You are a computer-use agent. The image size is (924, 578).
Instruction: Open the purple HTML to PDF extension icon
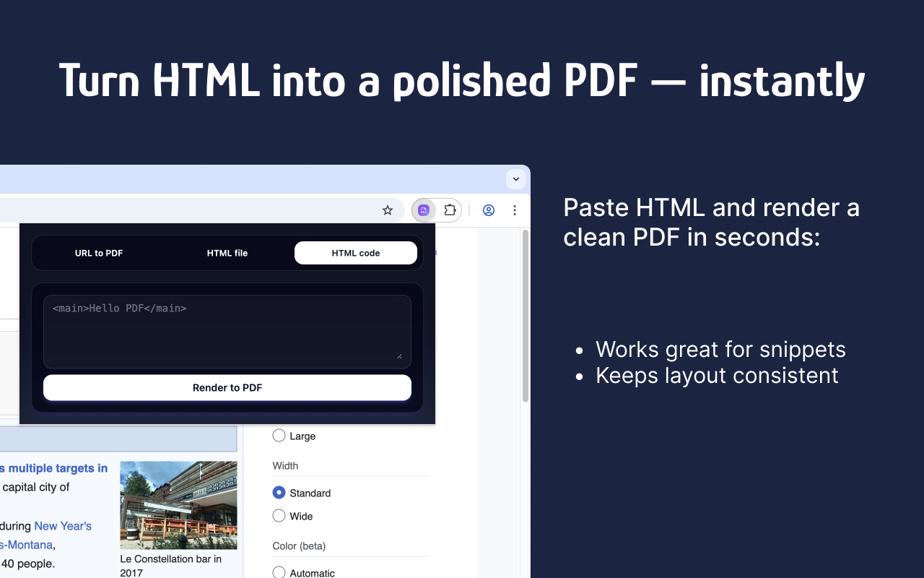coord(424,210)
